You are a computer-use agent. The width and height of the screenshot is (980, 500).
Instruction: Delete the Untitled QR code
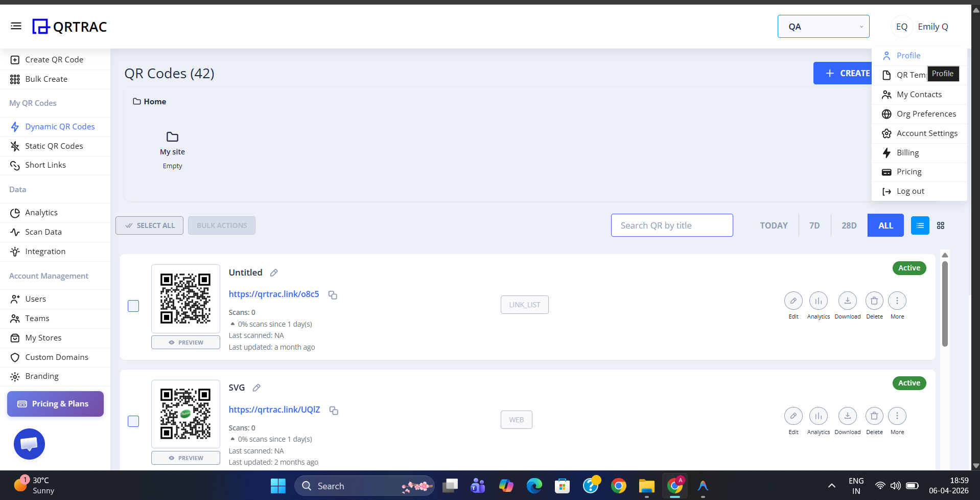(874, 301)
